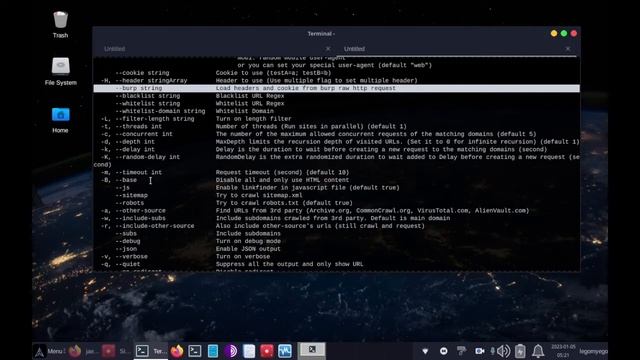Open the battery power manager icon
Viewport: 640px width, 360px height.
520,351
